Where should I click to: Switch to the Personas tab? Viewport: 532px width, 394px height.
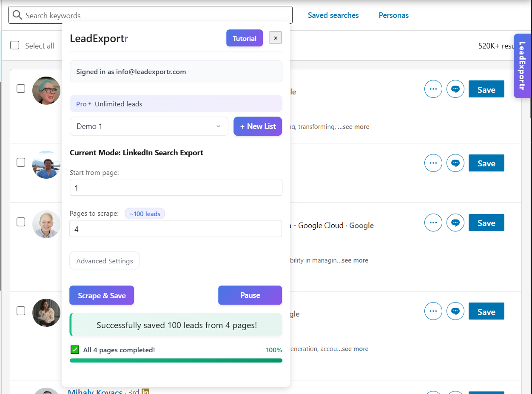[393, 15]
